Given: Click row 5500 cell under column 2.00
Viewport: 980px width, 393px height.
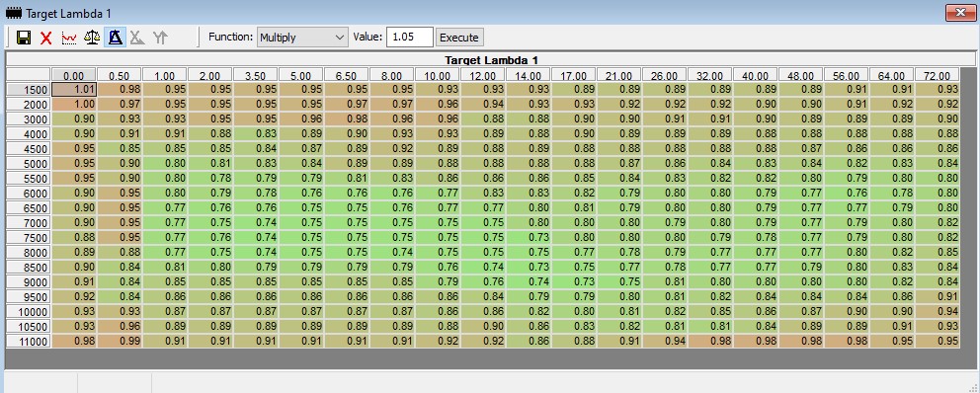Looking at the screenshot, I should click(210, 178).
